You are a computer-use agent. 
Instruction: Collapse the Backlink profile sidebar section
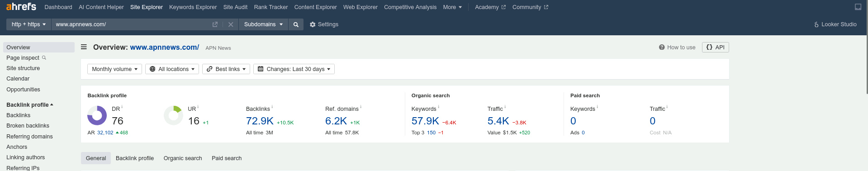30,105
